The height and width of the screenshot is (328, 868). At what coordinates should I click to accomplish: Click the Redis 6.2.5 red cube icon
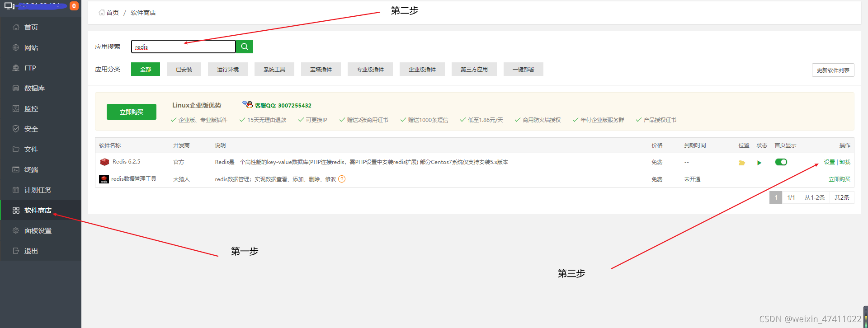(x=104, y=162)
